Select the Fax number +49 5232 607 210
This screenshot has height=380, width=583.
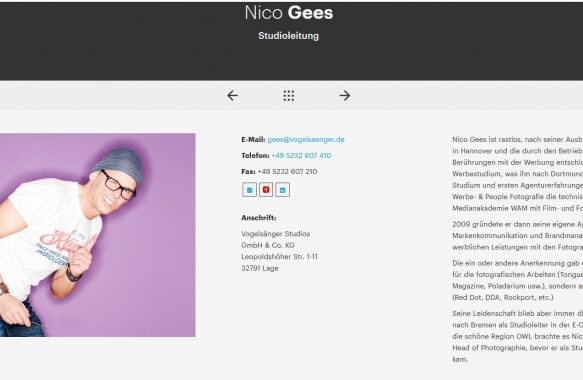pos(287,171)
